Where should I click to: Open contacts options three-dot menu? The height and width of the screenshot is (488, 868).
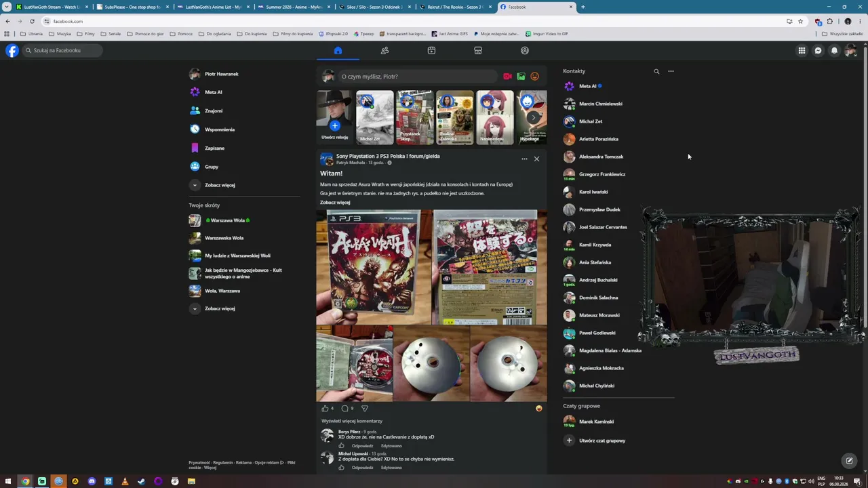click(x=671, y=71)
